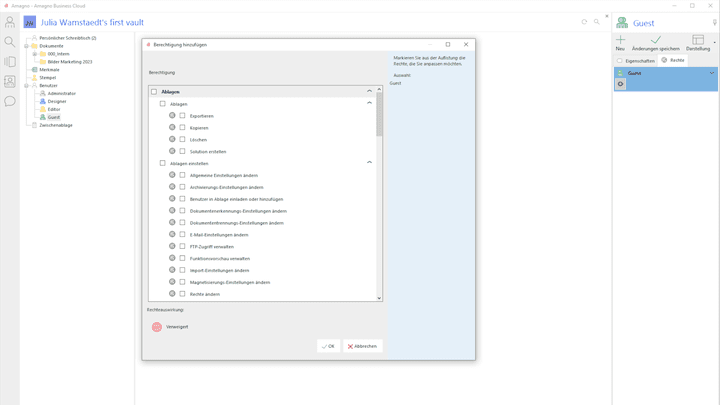
Task: Click the refresh icon in vault header
Action: coord(584,22)
